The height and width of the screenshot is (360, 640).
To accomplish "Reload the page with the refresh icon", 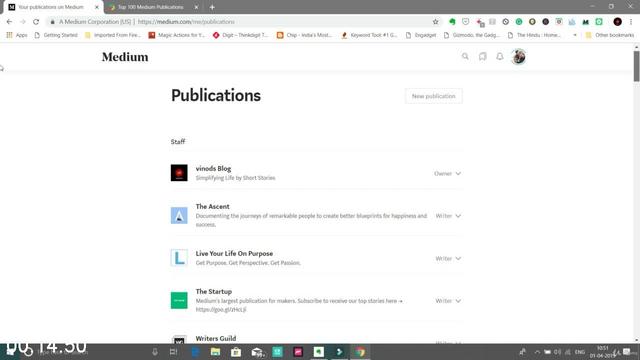I will pos(36,22).
